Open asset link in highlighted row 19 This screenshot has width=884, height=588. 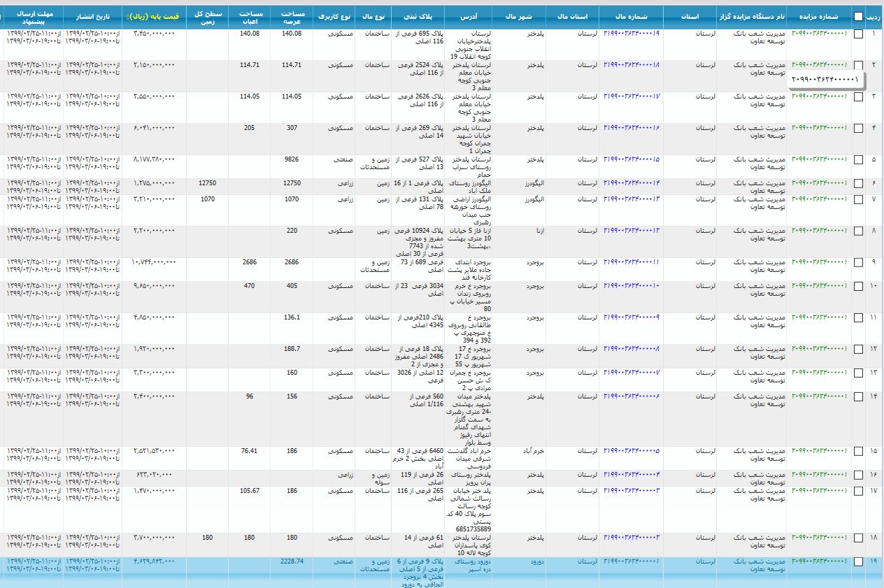tap(632, 561)
